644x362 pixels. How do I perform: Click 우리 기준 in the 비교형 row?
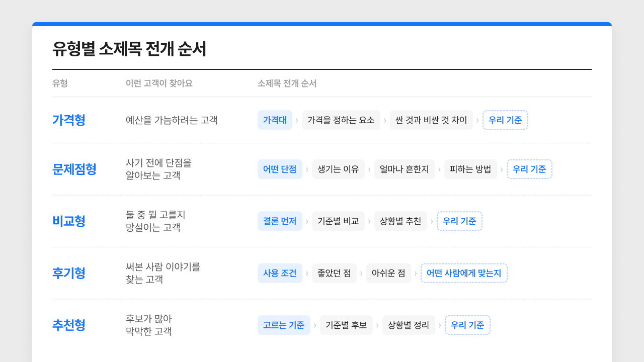(x=459, y=221)
